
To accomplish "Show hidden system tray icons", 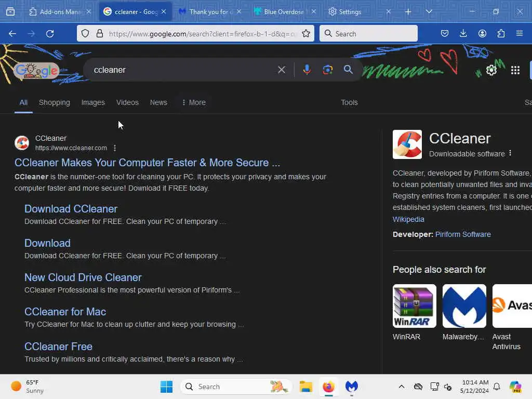I will point(402,387).
